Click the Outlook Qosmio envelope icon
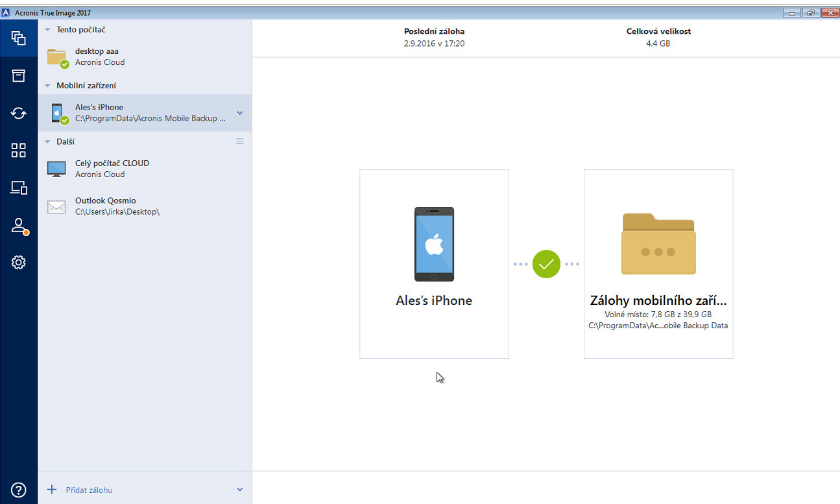The image size is (840, 504). tap(56, 207)
